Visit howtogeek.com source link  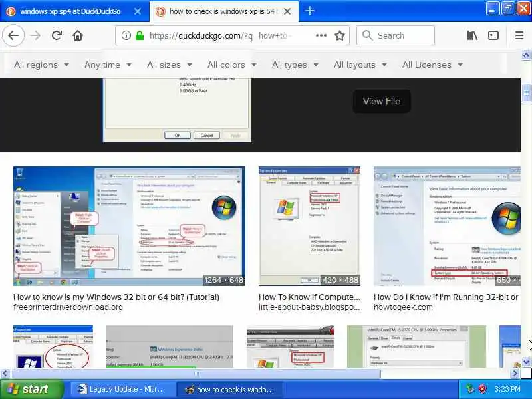click(x=403, y=307)
